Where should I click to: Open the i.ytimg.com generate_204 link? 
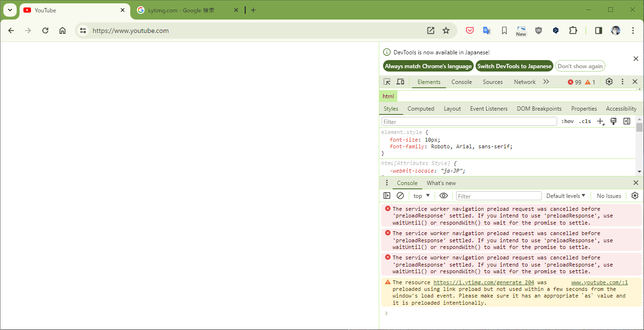484,282
